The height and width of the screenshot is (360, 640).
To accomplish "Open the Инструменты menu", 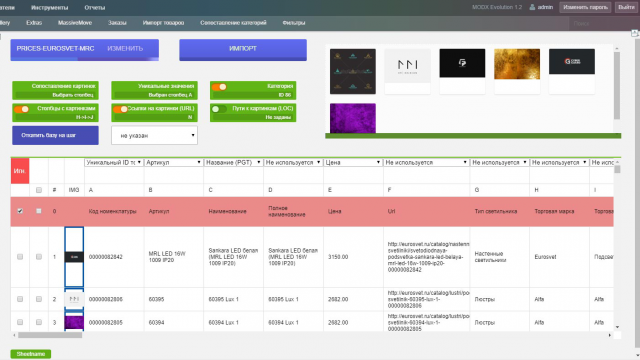I will [49, 8].
